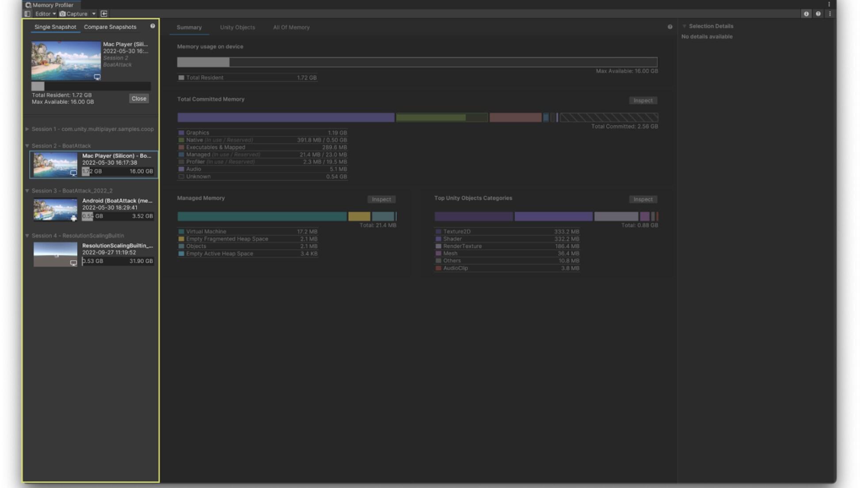This screenshot has height=488, width=868.
Task: Open the Editor target dropdown
Action: point(44,14)
